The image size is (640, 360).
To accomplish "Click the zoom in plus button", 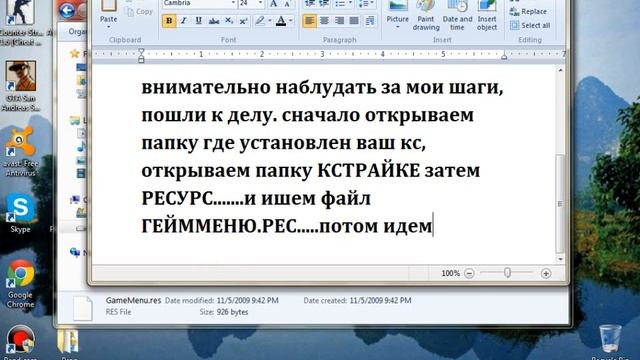I will click(x=546, y=273).
